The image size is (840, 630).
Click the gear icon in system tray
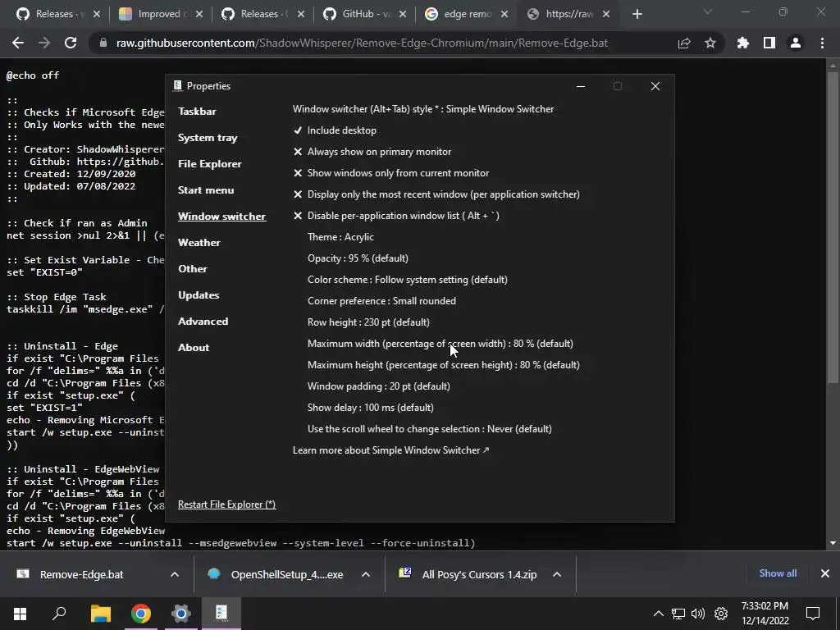pyautogui.click(x=721, y=614)
